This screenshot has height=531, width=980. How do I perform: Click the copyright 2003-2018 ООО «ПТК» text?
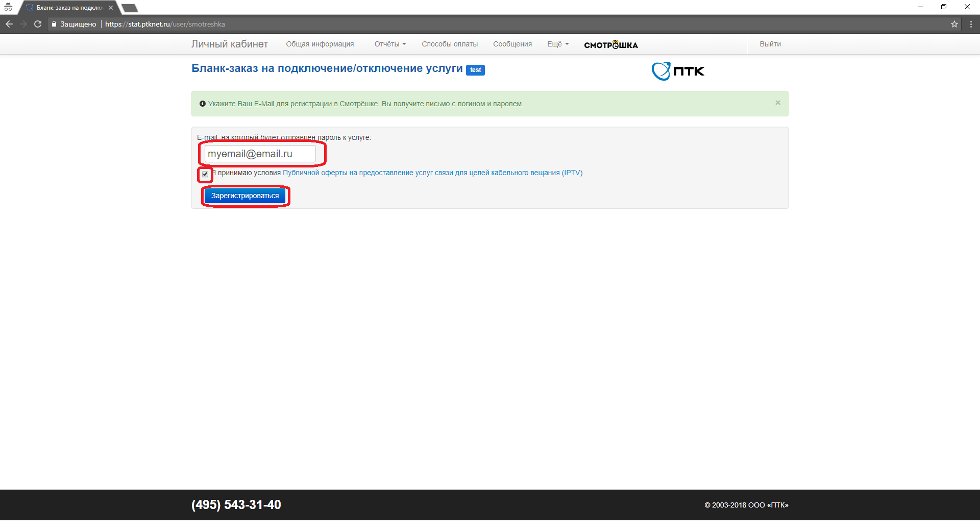coord(746,505)
